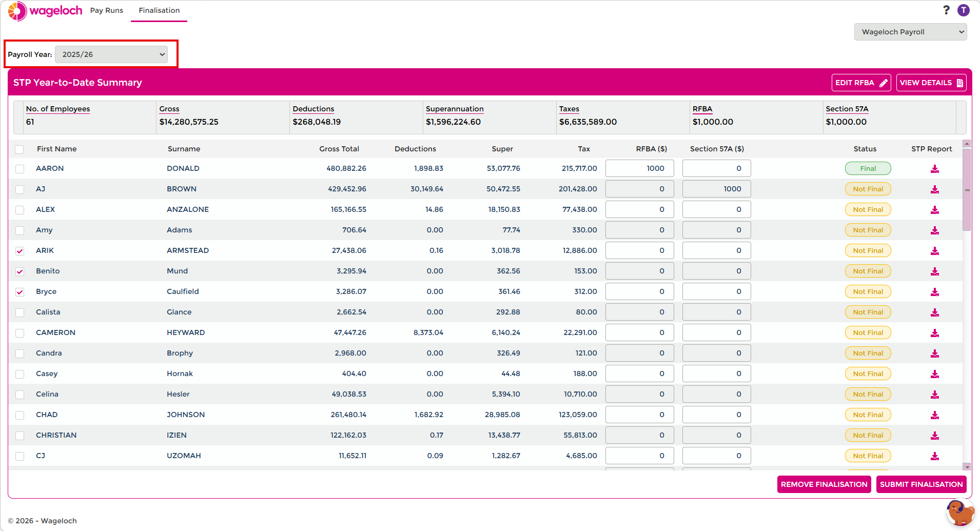
Task: Tick the checkbox for AARON DONALD
Action: click(x=19, y=169)
